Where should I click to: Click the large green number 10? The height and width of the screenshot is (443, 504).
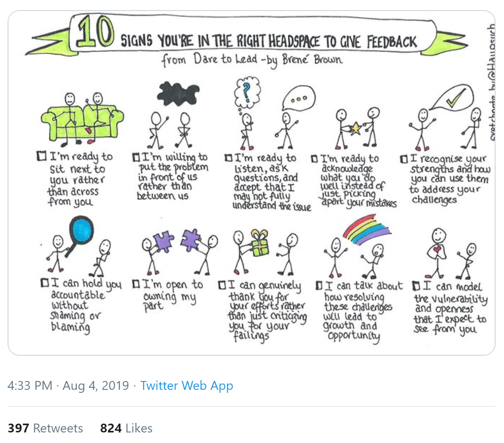95,31
